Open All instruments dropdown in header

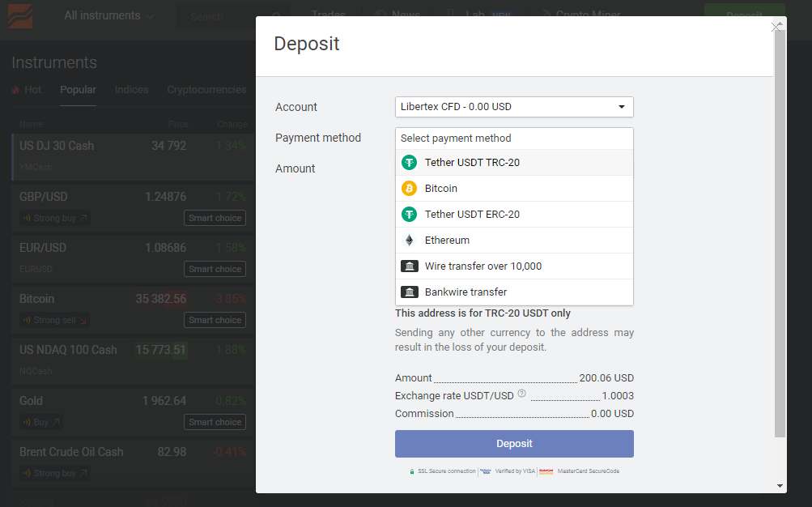click(x=109, y=15)
